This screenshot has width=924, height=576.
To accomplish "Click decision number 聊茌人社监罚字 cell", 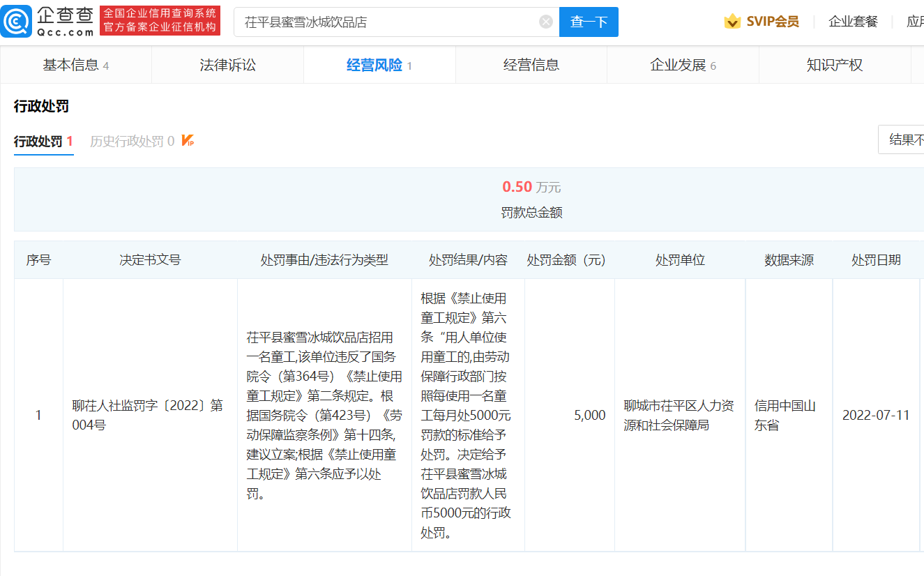I will coord(148,415).
